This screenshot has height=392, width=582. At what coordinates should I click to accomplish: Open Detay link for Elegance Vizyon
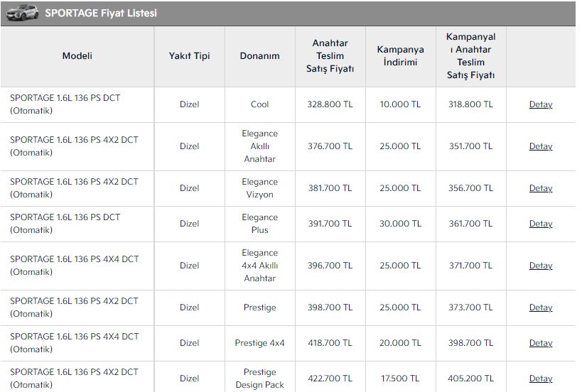[x=541, y=188]
